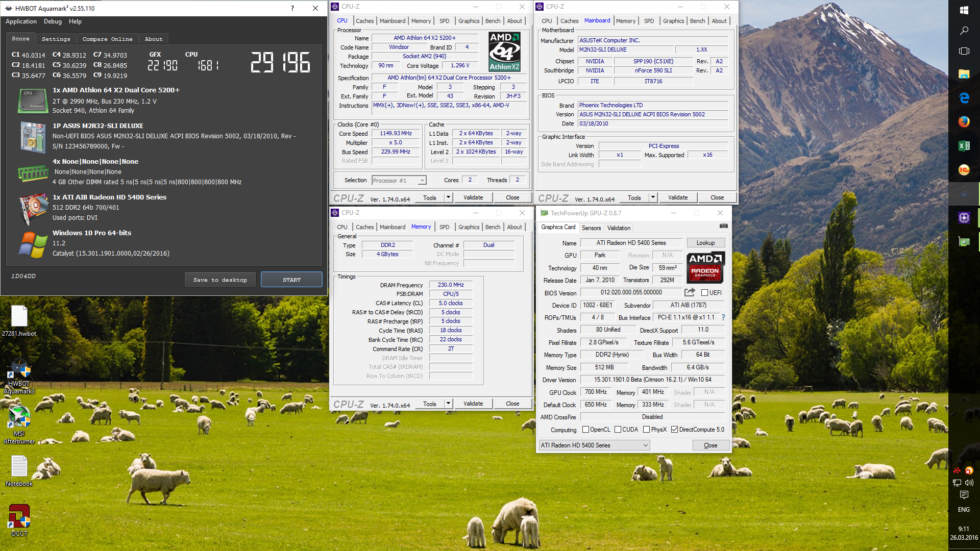
Task: Open MSI Afterburner desktop shortcut
Action: point(19,425)
